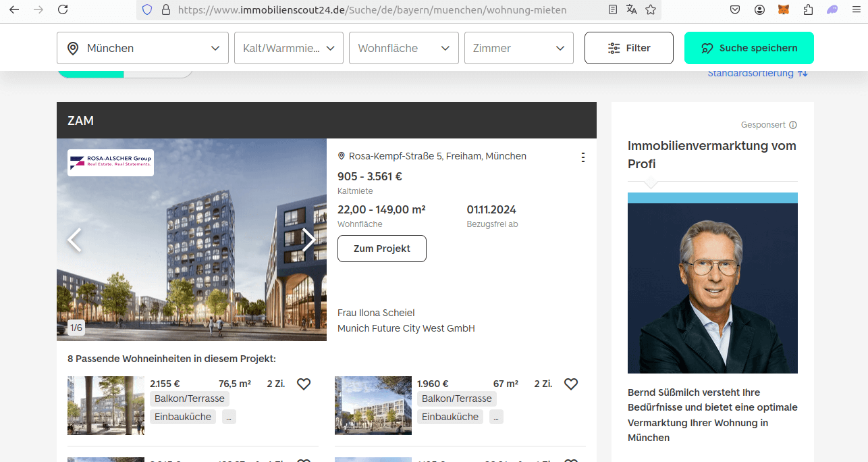Image resolution: width=868 pixels, height=462 pixels.
Task: Open the tracking protection shield icon
Action: click(x=147, y=9)
